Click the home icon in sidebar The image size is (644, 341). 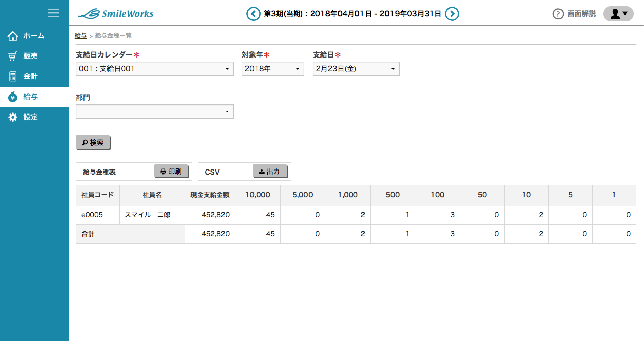click(13, 36)
